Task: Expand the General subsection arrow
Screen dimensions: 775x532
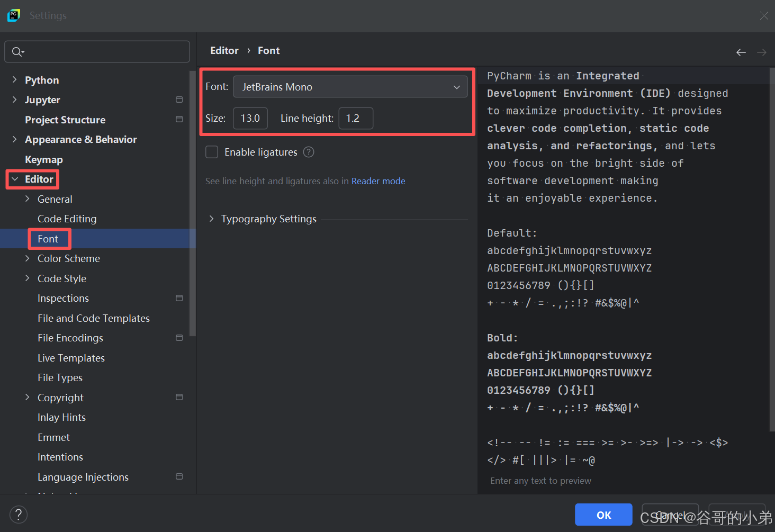Action: [28, 199]
